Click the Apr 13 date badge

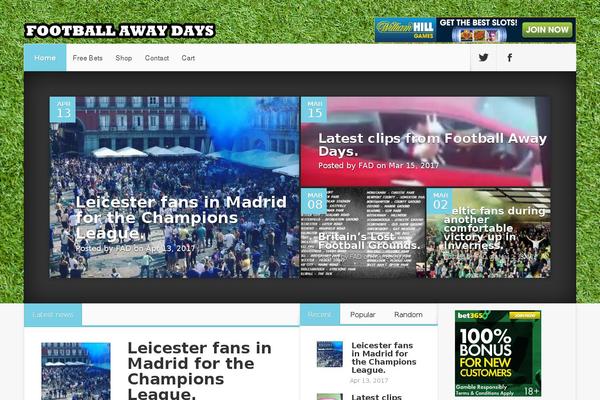(x=63, y=109)
